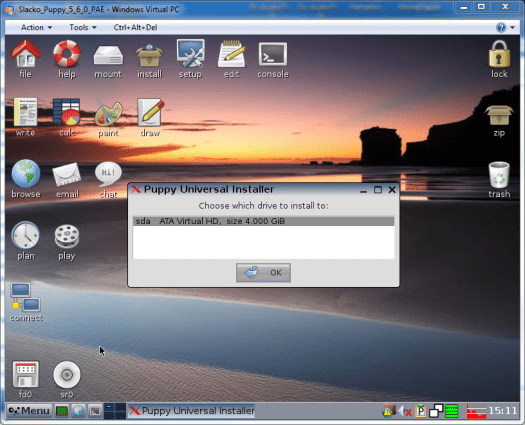The image size is (525, 425).
Task: Click Puppy Universal Installer taskbar entry
Action: [x=191, y=411]
